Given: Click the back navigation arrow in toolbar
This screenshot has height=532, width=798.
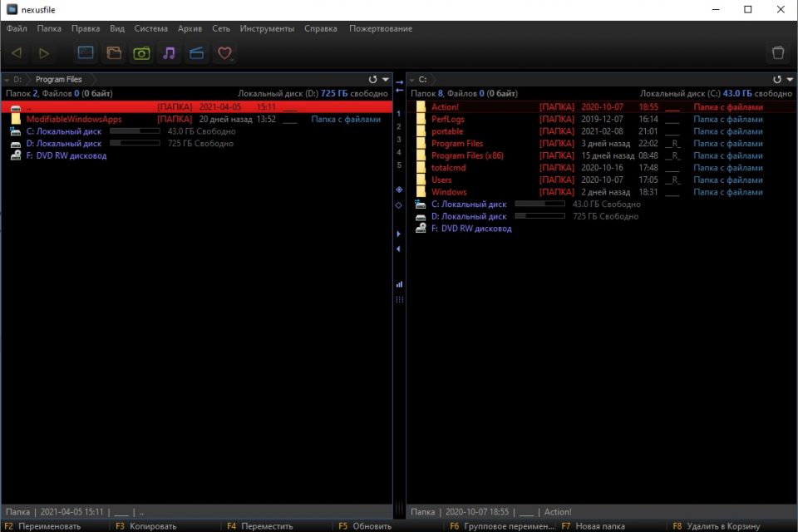Looking at the screenshot, I should (x=17, y=53).
